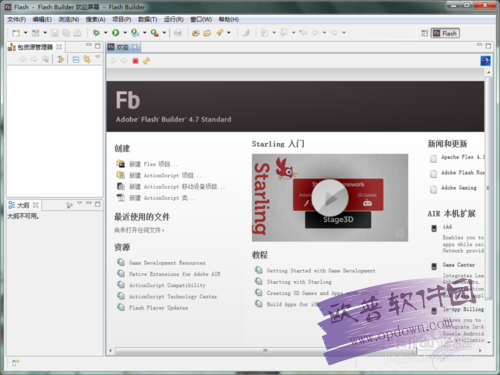Click the green Run button in toolbar
Viewport: 500px width, 375px height.
116,33
